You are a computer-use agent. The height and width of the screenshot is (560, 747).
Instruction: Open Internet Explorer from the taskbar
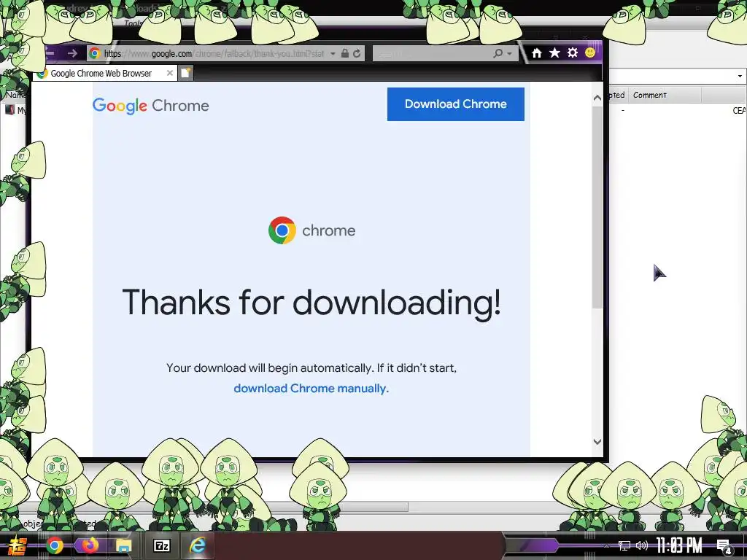(x=197, y=545)
